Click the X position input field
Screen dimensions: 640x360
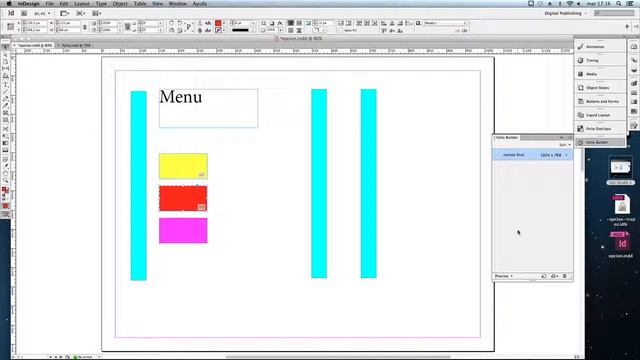pyautogui.click(x=35, y=23)
